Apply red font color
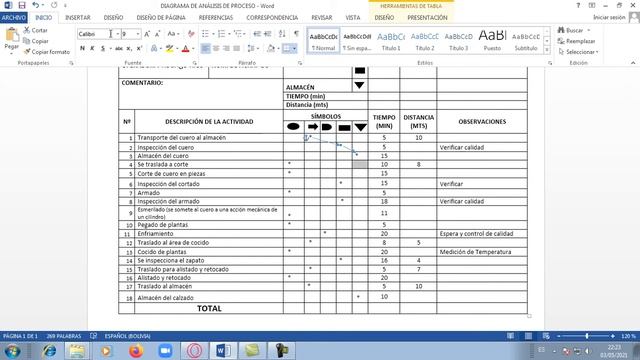The width and height of the screenshot is (640, 360). pos(186,48)
